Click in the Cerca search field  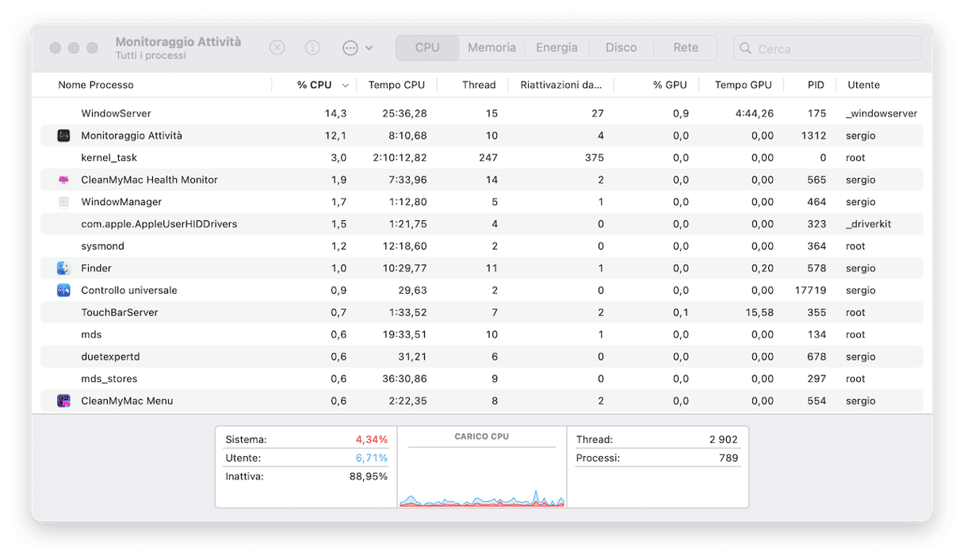click(832, 48)
